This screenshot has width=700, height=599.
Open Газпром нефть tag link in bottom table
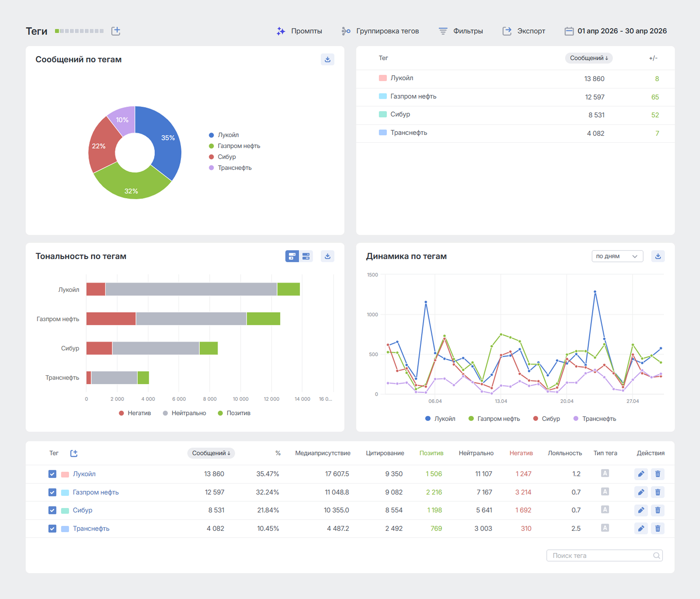(x=96, y=492)
